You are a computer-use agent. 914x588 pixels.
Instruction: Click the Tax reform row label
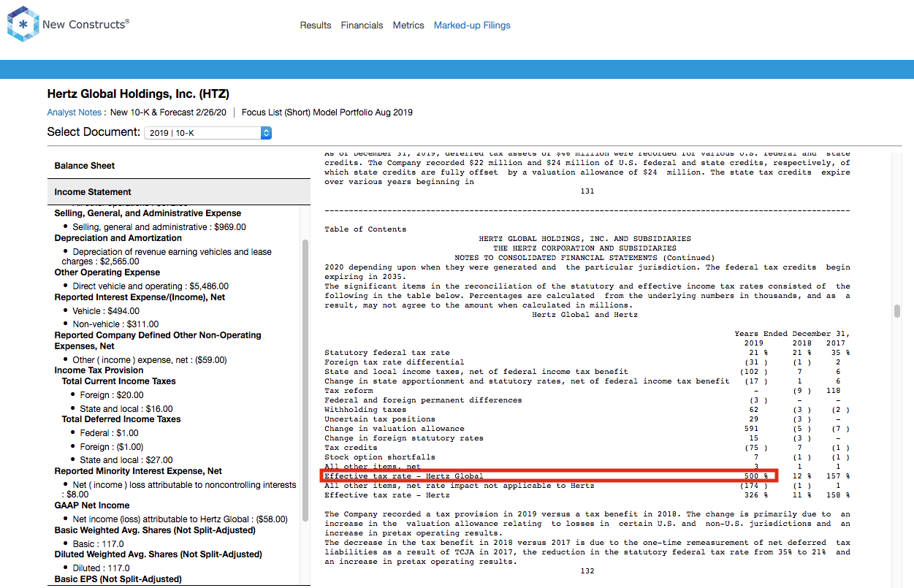tap(349, 391)
